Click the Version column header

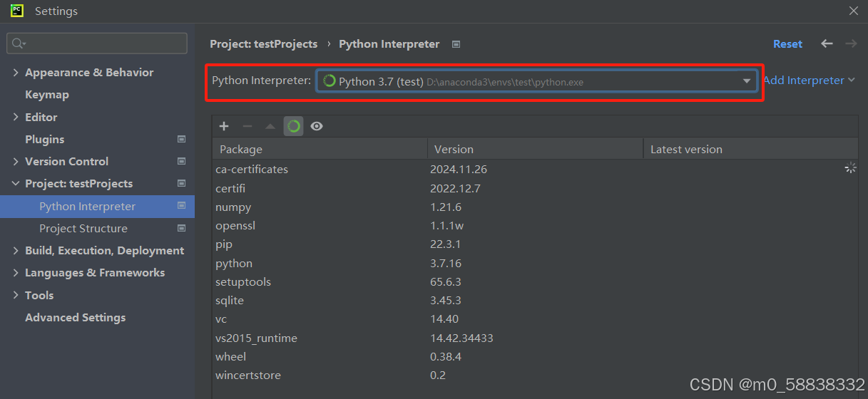tap(535, 149)
